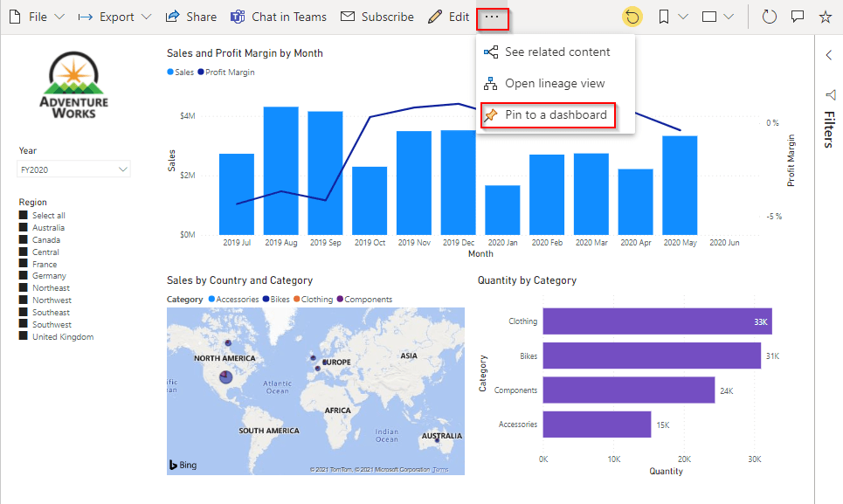
Task: Click the yellow reset to default icon
Action: tap(632, 17)
